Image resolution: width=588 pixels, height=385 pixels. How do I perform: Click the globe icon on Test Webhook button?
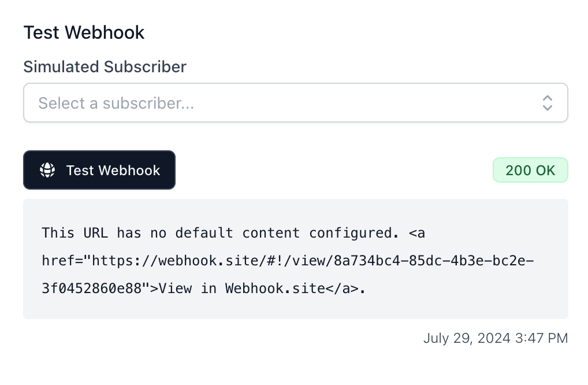click(47, 170)
